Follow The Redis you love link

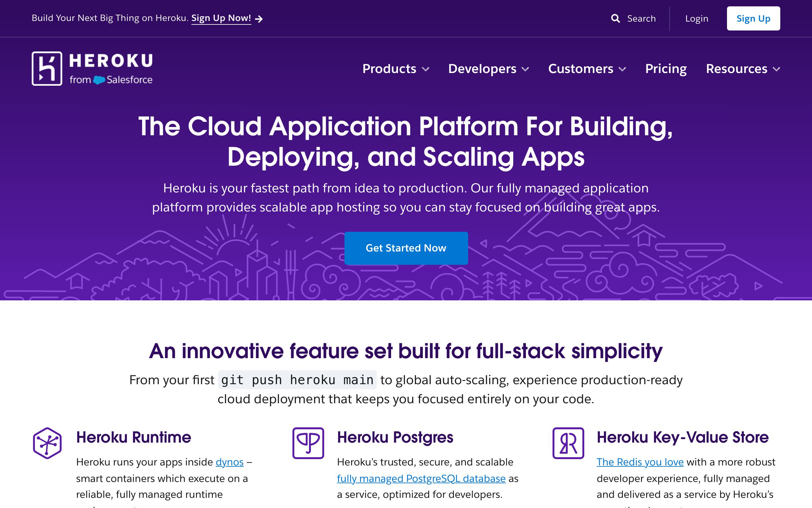point(640,462)
